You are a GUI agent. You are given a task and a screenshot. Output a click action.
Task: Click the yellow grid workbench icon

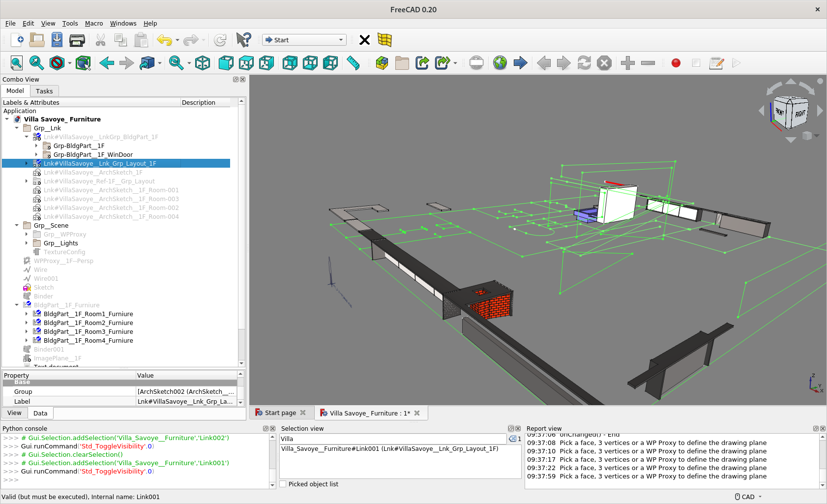[385, 40]
